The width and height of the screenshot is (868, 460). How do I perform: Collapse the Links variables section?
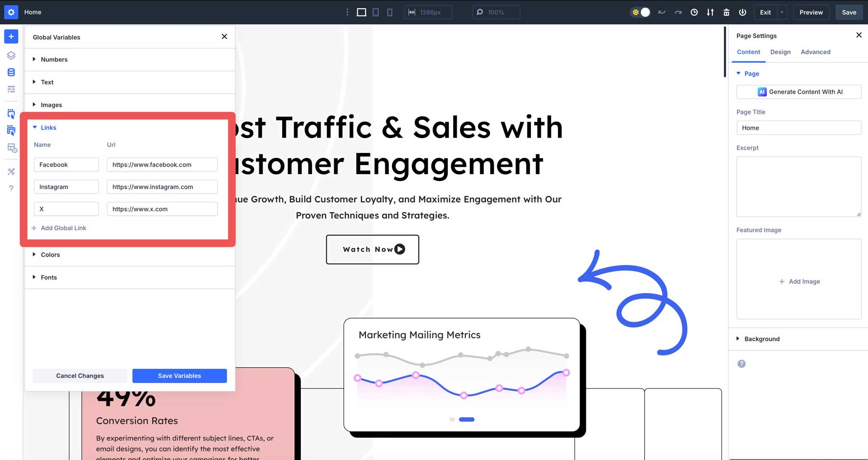[48, 127]
